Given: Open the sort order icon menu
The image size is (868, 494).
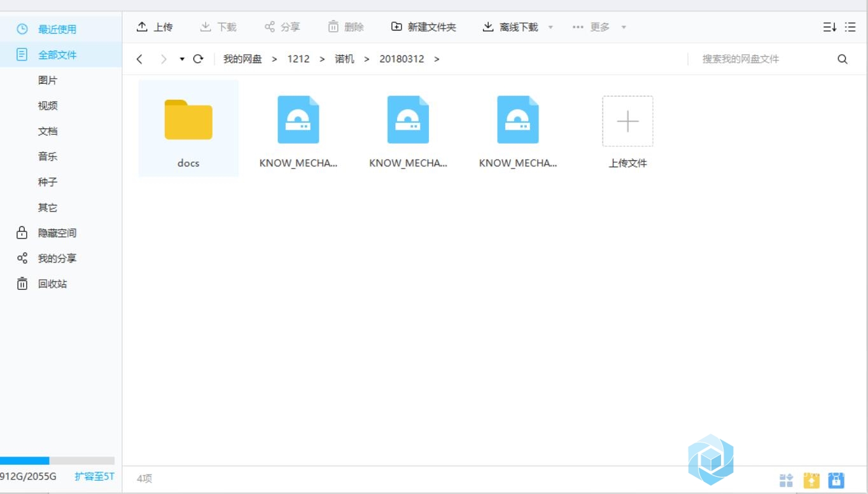Looking at the screenshot, I should point(829,27).
